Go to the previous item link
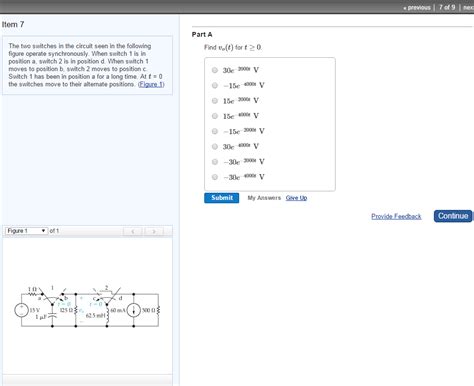The width and height of the screenshot is (474, 386). [x=417, y=7]
